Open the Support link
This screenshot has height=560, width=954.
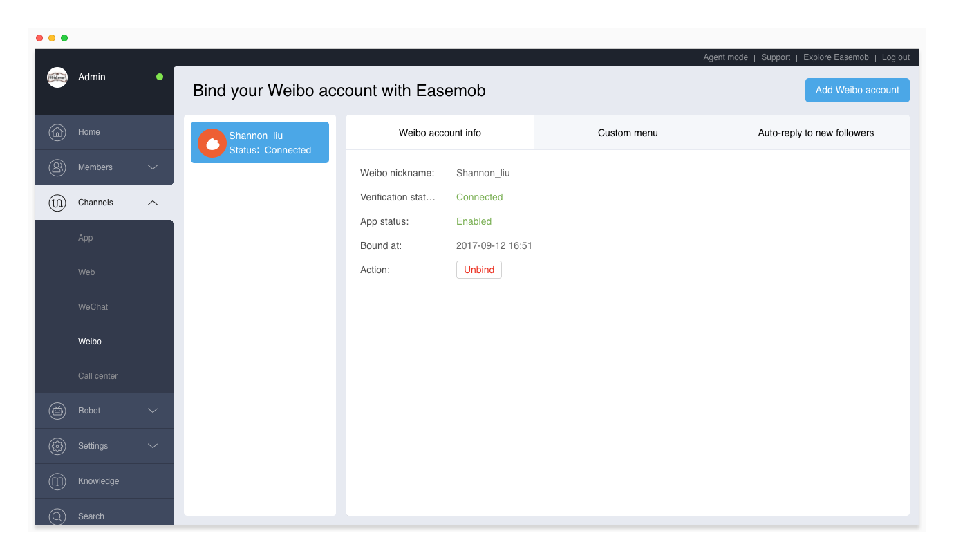[776, 57]
